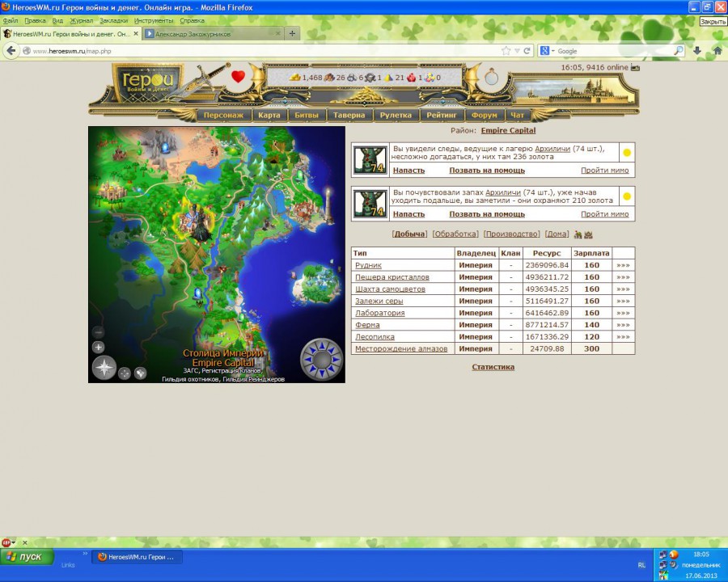Open the Форум menu
The height and width of the screenshot is (582, 728).
coord(485,115)
